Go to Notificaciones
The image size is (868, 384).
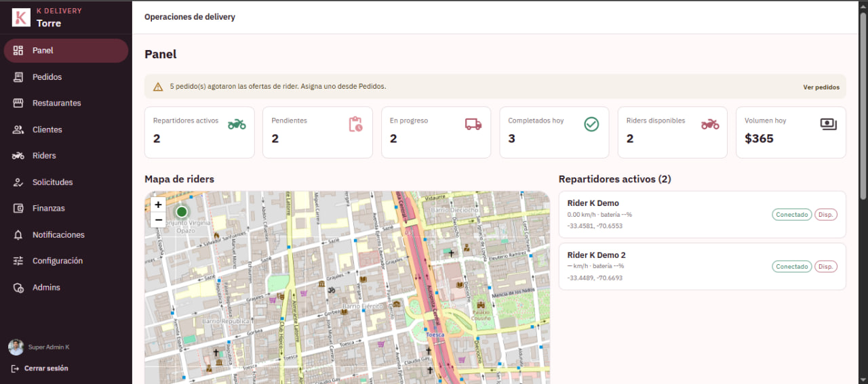[x=66, y=235]
